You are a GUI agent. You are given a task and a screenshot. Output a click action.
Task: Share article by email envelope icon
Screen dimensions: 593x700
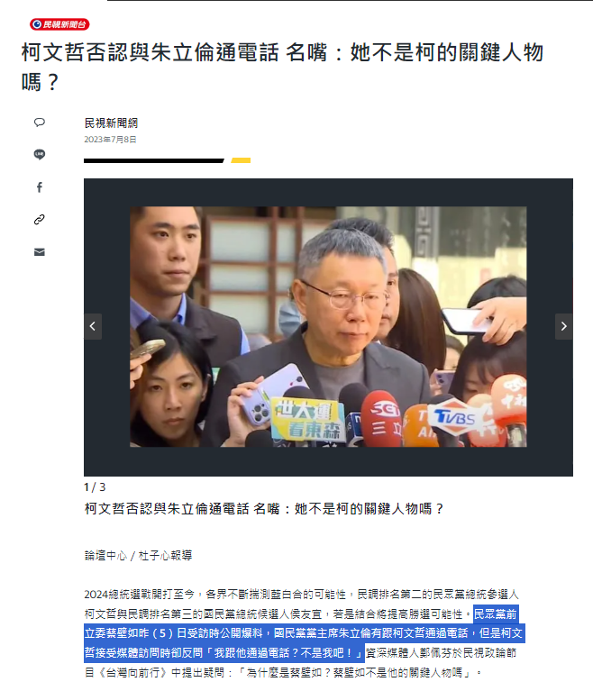click(40, 252)
